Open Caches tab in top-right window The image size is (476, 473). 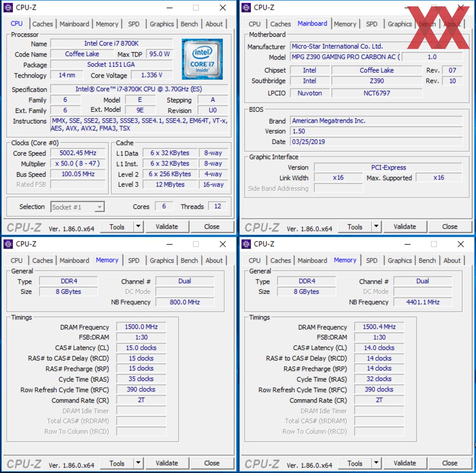point(280,24)
